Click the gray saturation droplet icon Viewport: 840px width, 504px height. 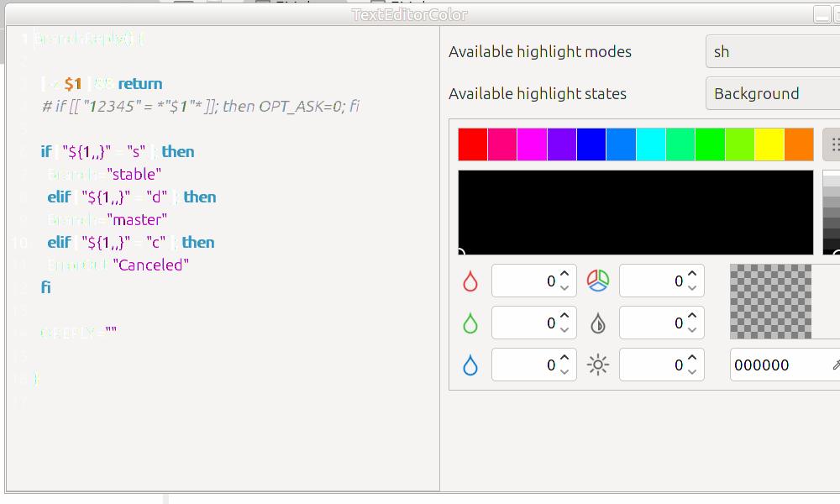coord(597,323)
